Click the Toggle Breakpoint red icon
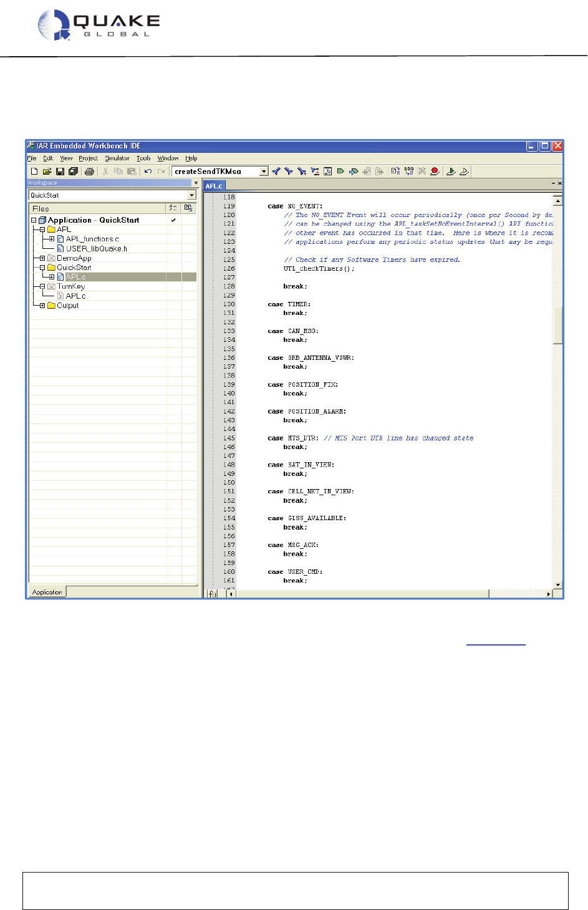The image size is (588, 910). tap(435, 171)
